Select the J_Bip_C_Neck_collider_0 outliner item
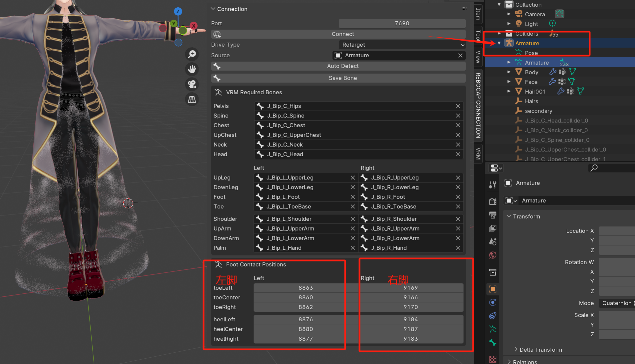 click(556, 130)
